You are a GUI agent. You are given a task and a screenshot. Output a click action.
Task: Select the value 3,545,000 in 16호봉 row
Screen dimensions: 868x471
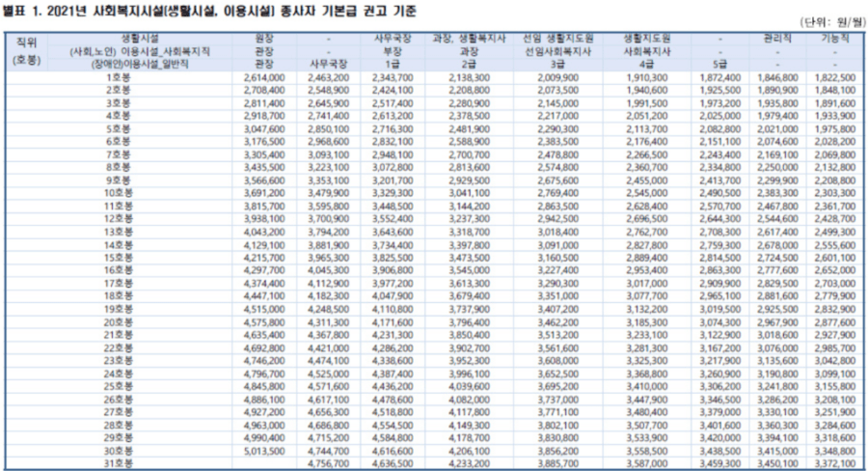pos(469,271)
